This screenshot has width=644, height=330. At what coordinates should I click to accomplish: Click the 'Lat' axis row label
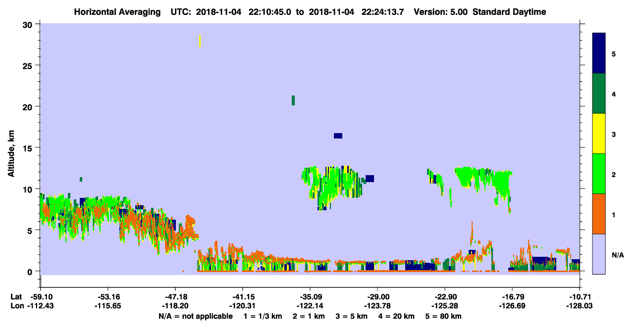[x=16, y=297]
